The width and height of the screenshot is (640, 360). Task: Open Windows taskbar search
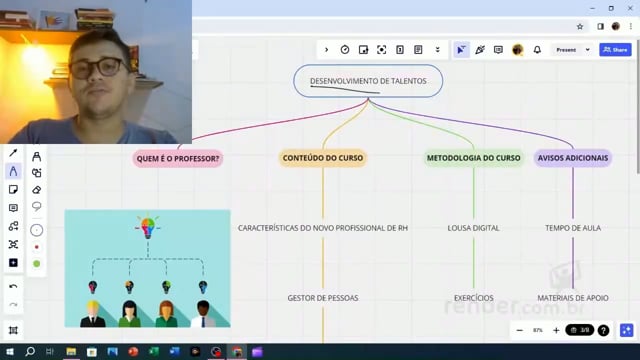[x=30, y=351]
